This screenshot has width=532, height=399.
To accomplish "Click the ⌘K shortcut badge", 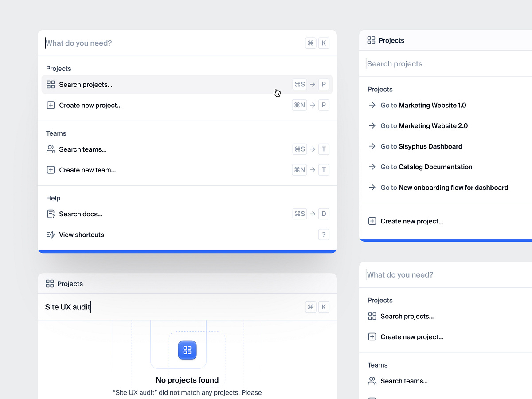I will click(x=317, y=43).
